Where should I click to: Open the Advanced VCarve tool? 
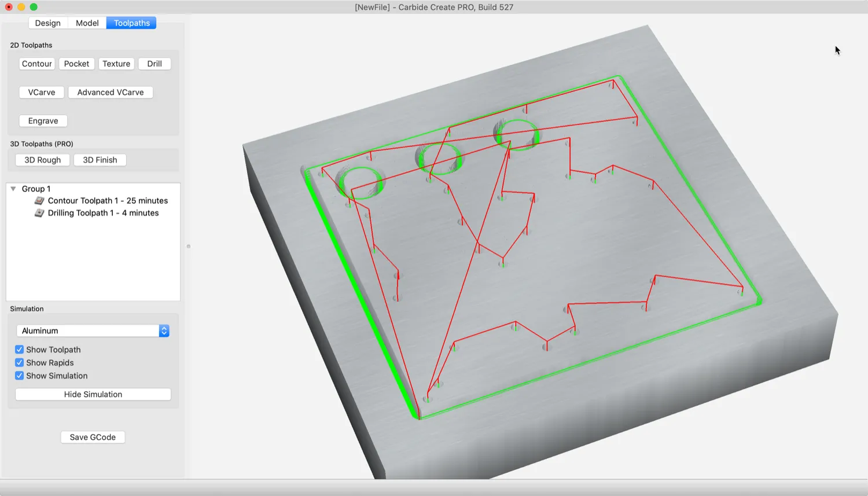pyautogui.click(x=110, y=92)
